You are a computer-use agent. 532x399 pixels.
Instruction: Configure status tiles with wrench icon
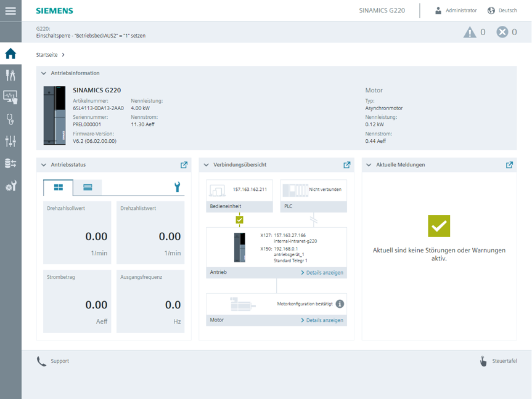click(177, 187)
